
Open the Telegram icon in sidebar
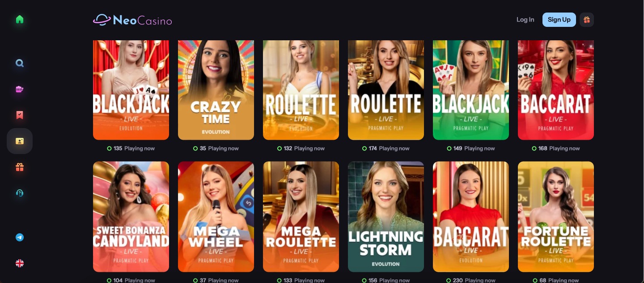[x=20, y=237]
